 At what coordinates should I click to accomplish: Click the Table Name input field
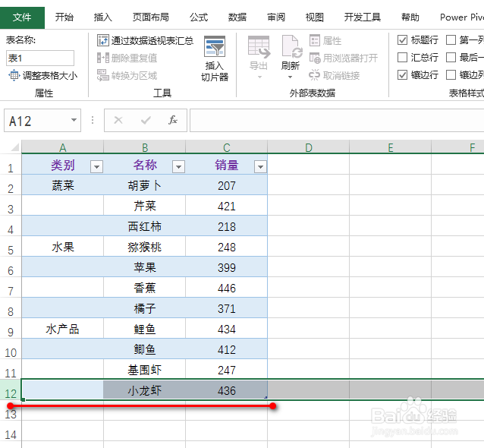pos(40,58)
